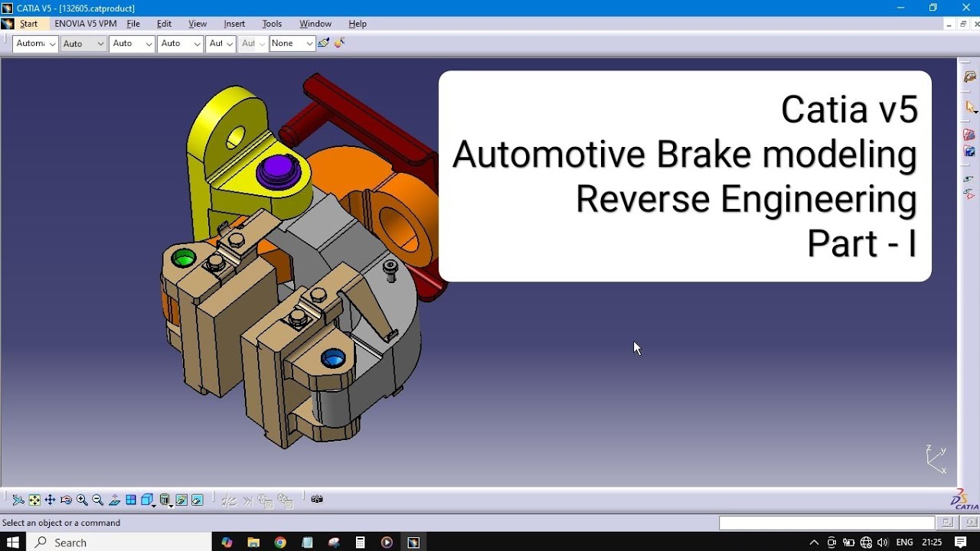This screenshot has width=980, height=551.
Task: Open the 'Aut' point symbol dropdown
Action: pos(220,44)
